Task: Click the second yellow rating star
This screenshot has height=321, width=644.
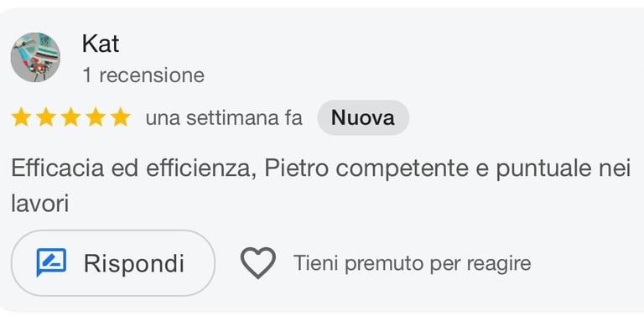Action: [46, 118]
